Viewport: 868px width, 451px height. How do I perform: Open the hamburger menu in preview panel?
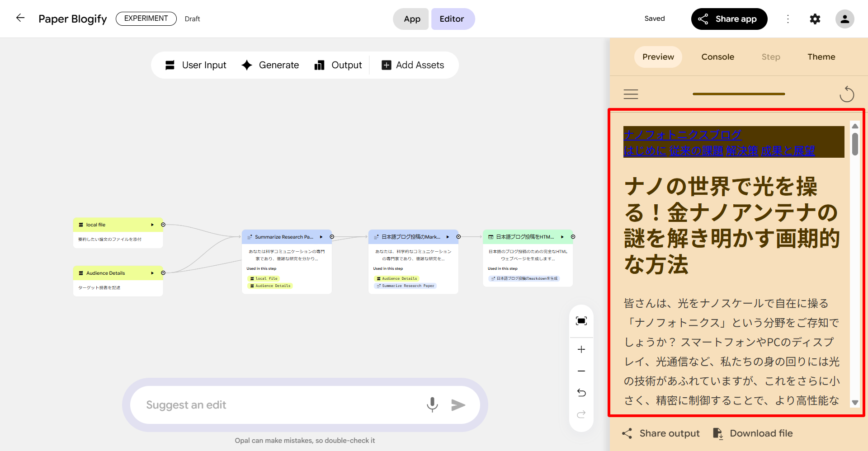point(631,94)
